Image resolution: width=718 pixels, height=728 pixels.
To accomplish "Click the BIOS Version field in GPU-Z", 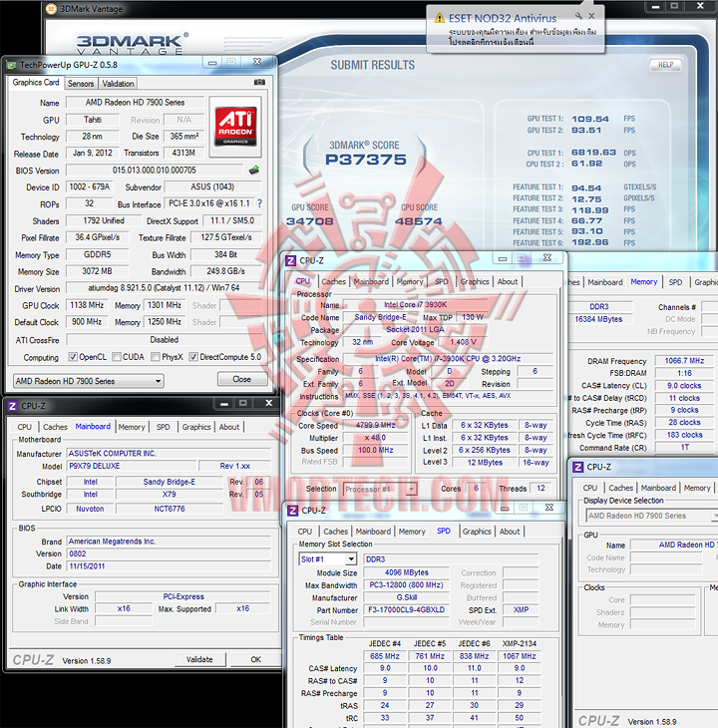I will point(155,170).
